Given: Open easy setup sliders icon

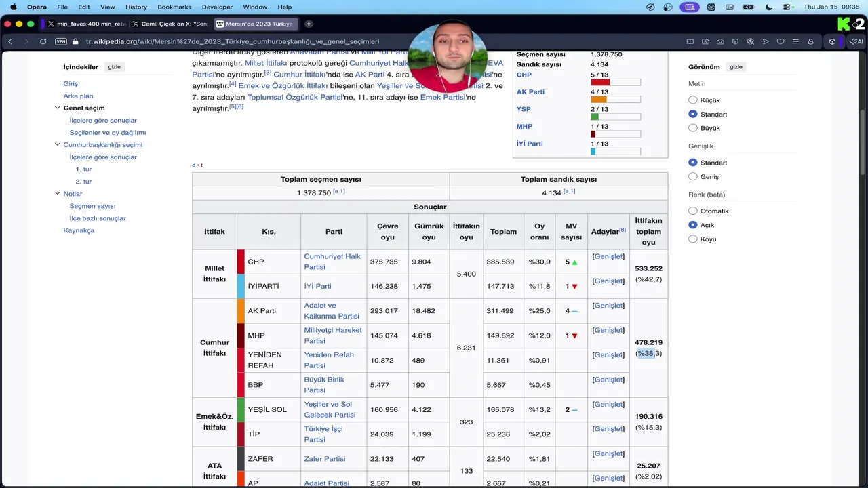Looking at the screenshot, I should coord(795,41).
